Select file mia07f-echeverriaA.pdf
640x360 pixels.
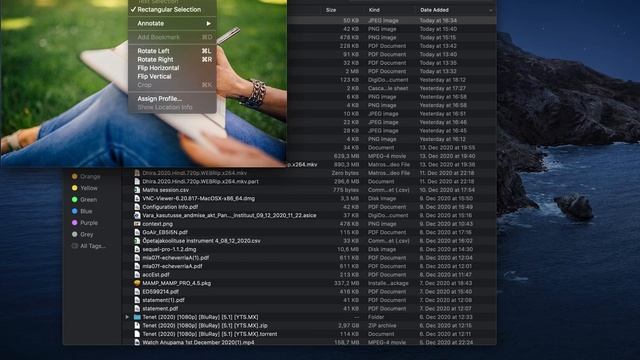point(172,266)
